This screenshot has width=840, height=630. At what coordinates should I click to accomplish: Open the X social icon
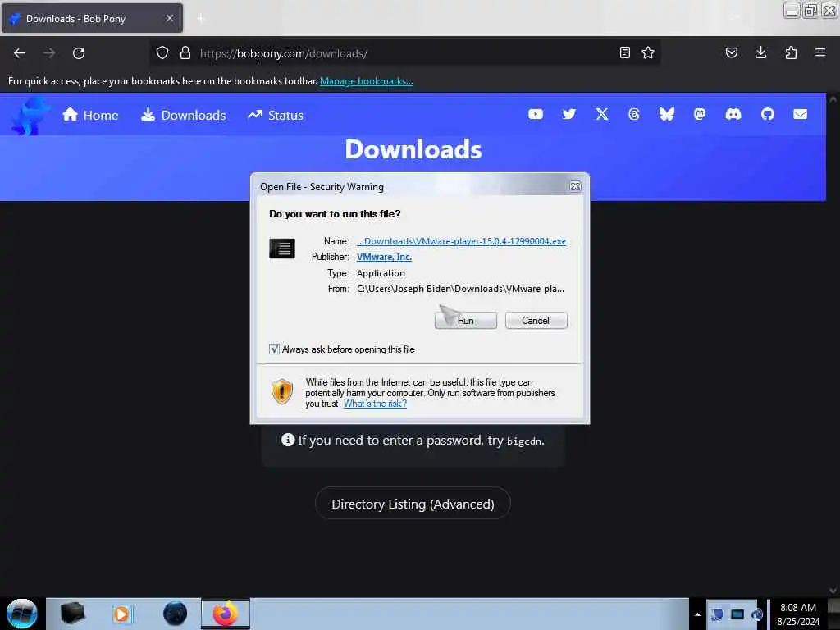[x=602, y=115]
